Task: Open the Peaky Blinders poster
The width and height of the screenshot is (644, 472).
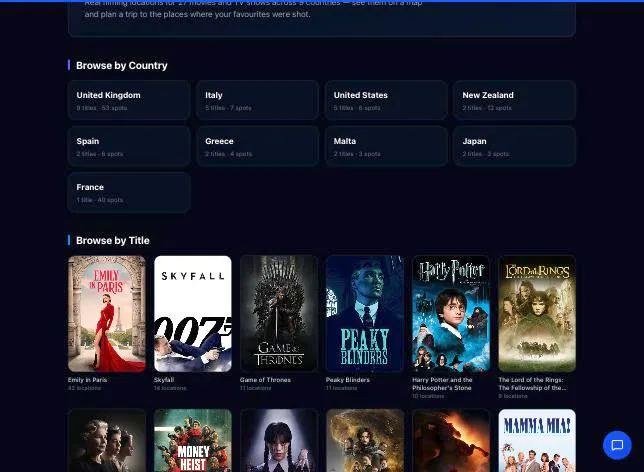Action: 365,314
